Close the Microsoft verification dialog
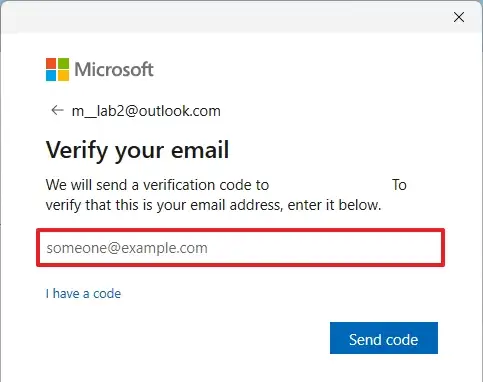483x382 pixels. pyautogui.click(x=459, y=17)
